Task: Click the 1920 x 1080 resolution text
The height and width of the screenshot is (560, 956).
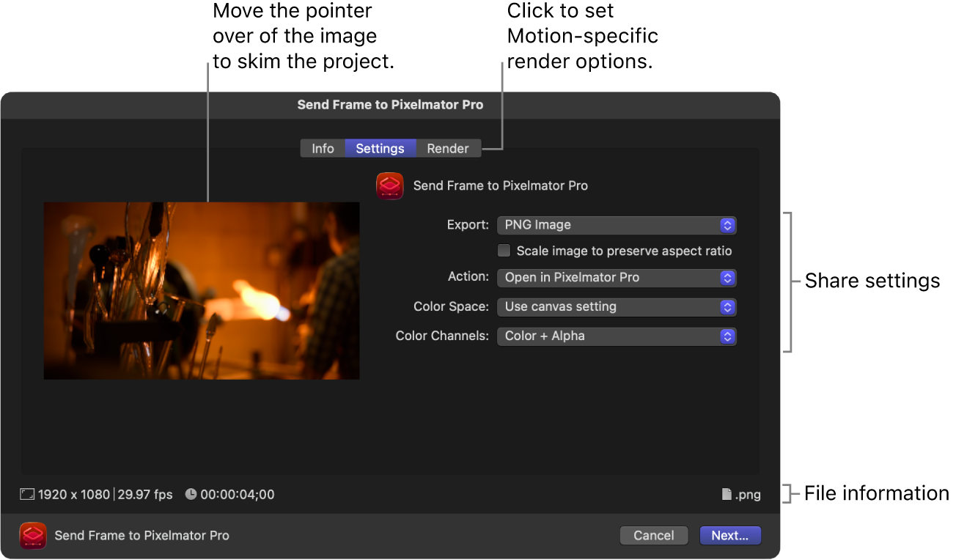Action: [74, 495]
